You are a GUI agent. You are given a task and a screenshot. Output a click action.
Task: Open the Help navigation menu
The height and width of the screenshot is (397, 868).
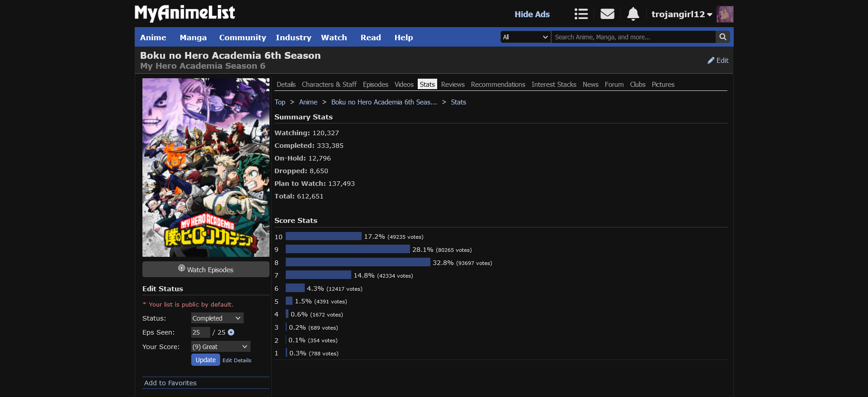tap(403, 38)
